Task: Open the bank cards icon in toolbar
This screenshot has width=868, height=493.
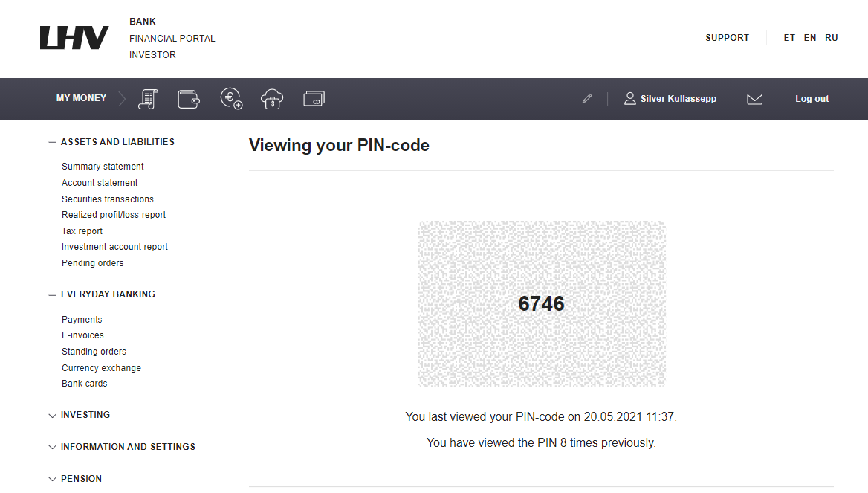Action: [314, 99]
